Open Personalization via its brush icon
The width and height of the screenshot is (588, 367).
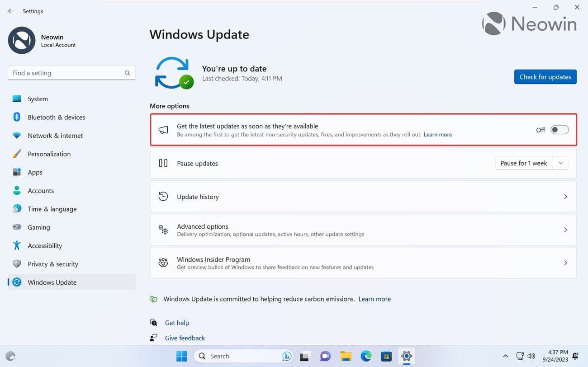coord(16,154)
